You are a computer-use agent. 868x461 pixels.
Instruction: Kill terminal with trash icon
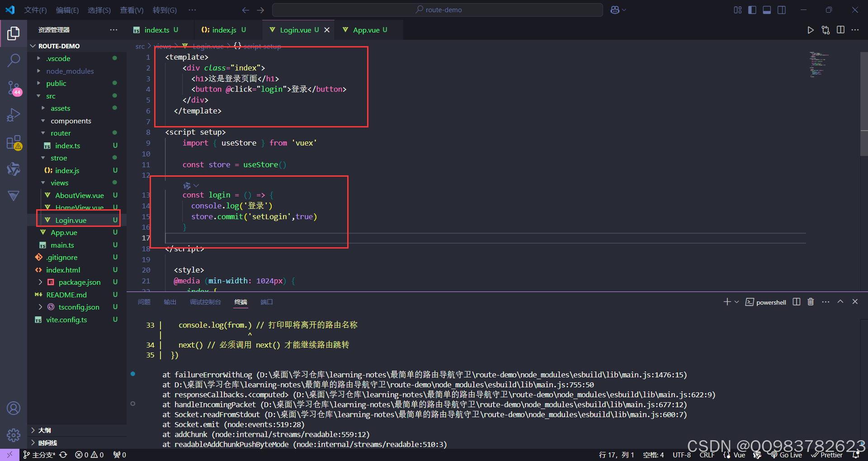811,302
